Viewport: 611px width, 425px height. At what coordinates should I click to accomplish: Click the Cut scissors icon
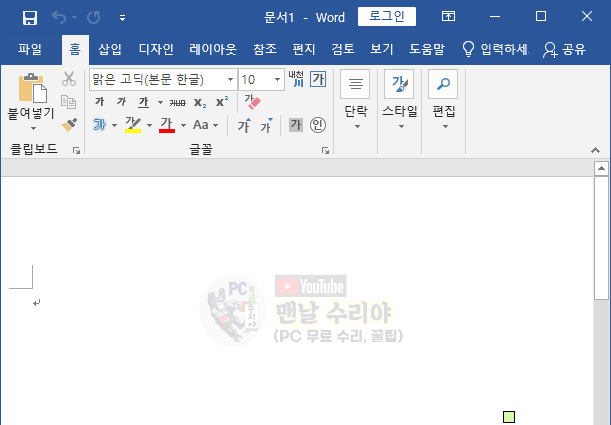tap(69, 79)
